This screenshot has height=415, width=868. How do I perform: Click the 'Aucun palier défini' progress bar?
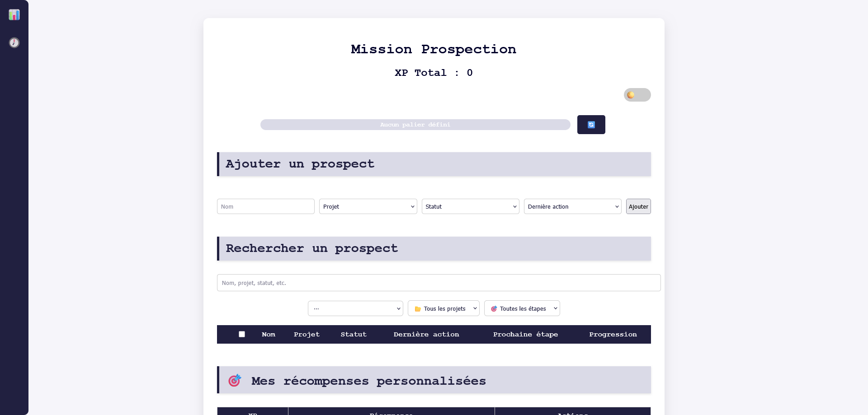[415, 125]
